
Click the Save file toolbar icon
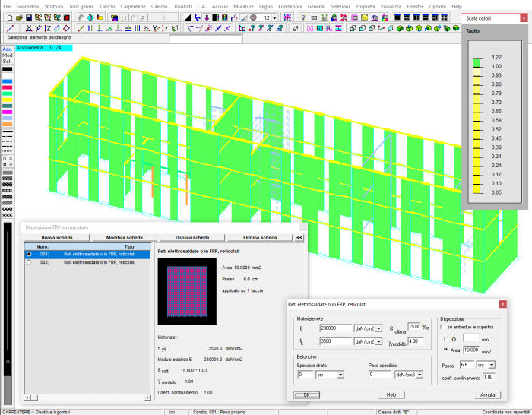coord(28,17)
